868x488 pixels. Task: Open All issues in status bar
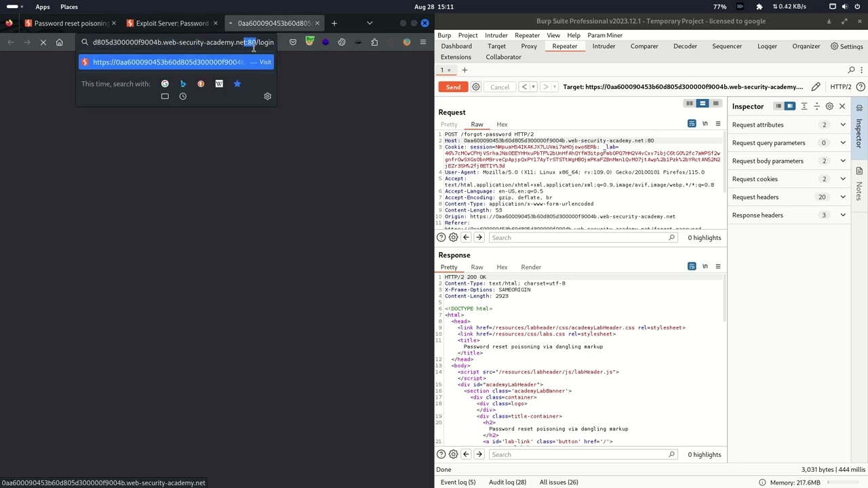coord(559,482)
